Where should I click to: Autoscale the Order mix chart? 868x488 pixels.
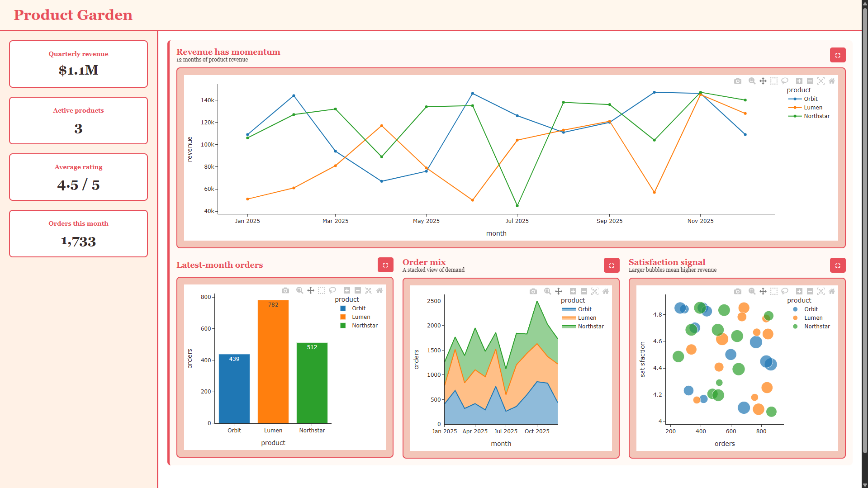(x=595, y=291)
